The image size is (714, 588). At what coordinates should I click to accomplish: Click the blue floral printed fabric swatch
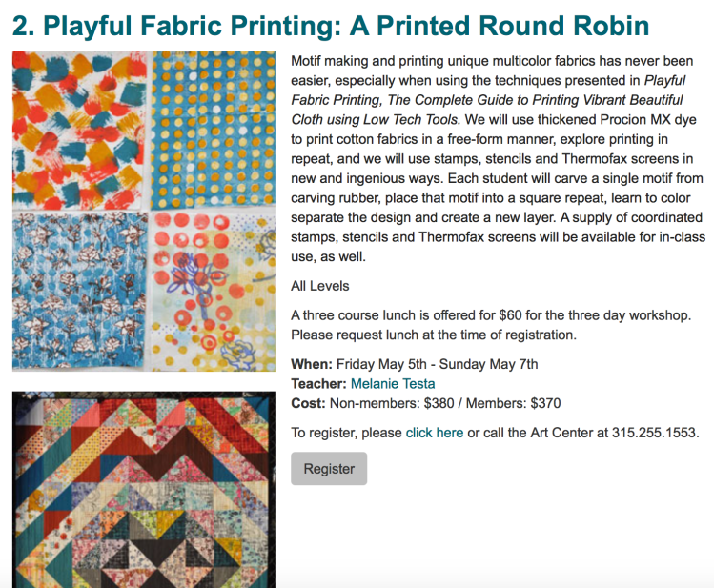pyautogui.click(x=81, y=291)
